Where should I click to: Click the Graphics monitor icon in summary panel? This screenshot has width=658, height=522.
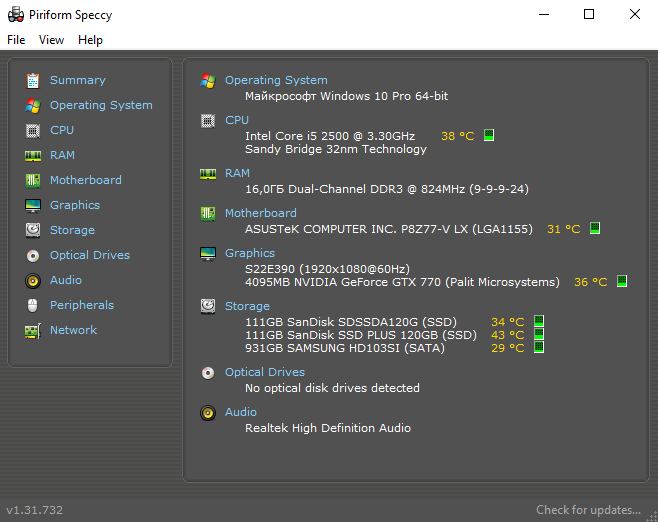pos(208,253)
